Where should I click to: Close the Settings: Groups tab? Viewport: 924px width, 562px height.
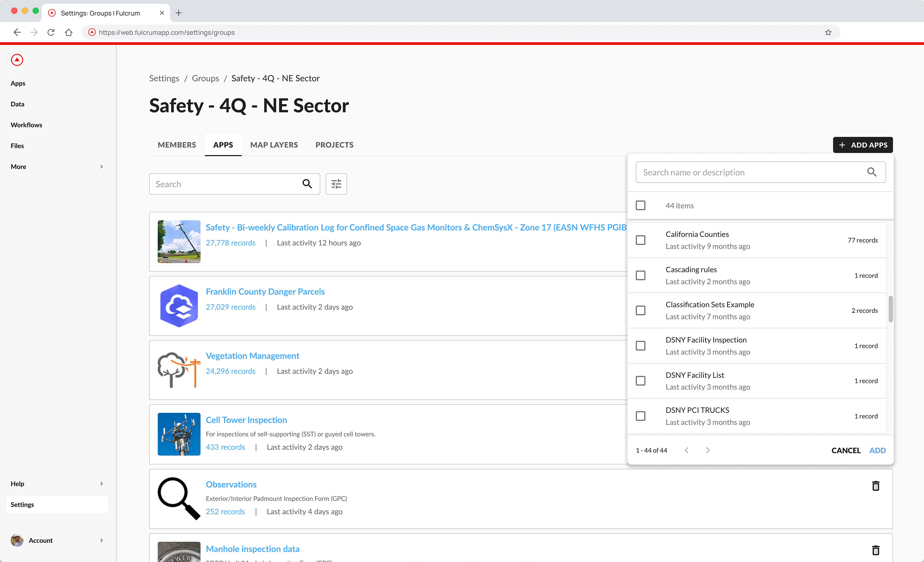click(x=162, y=13)
